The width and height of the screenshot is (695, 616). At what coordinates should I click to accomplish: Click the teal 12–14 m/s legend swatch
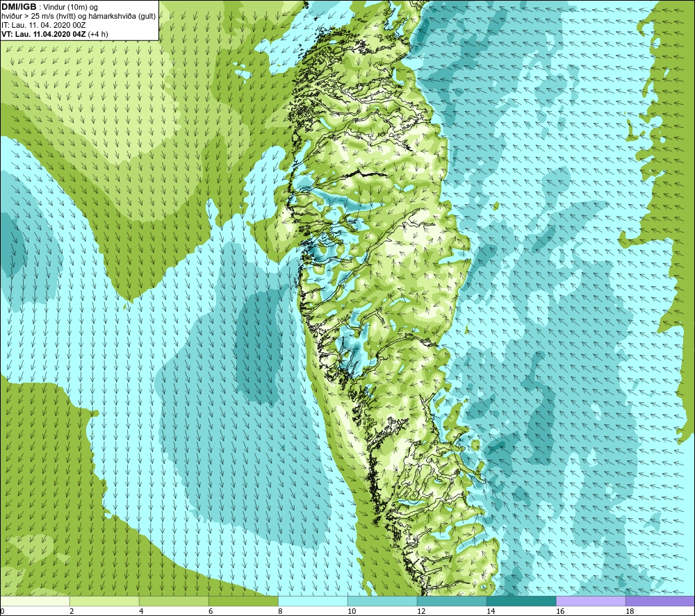(452, 601)
